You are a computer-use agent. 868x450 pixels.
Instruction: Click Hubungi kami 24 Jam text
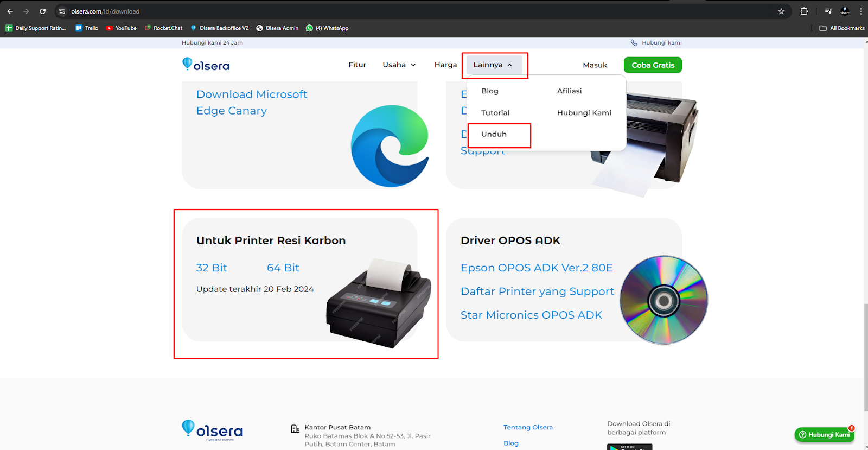tap(212, 43)
